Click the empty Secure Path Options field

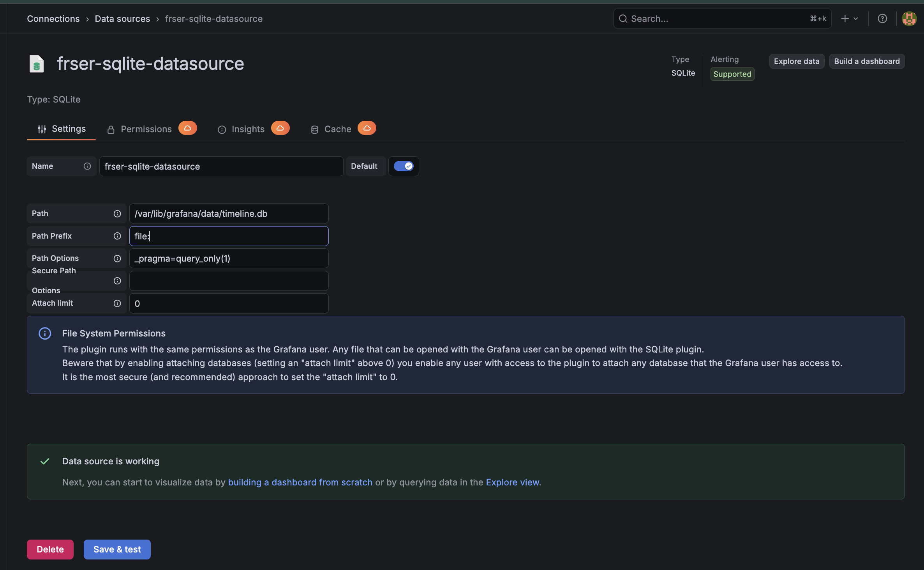pos(229,281)
